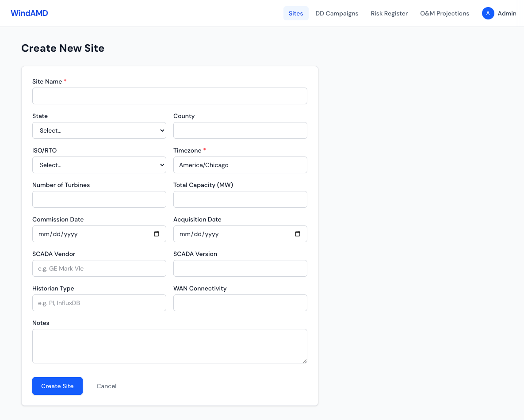This screenshot has width=524, height=420.
Task: Click the SCADA Vendor input
Action: click(99, 268)
